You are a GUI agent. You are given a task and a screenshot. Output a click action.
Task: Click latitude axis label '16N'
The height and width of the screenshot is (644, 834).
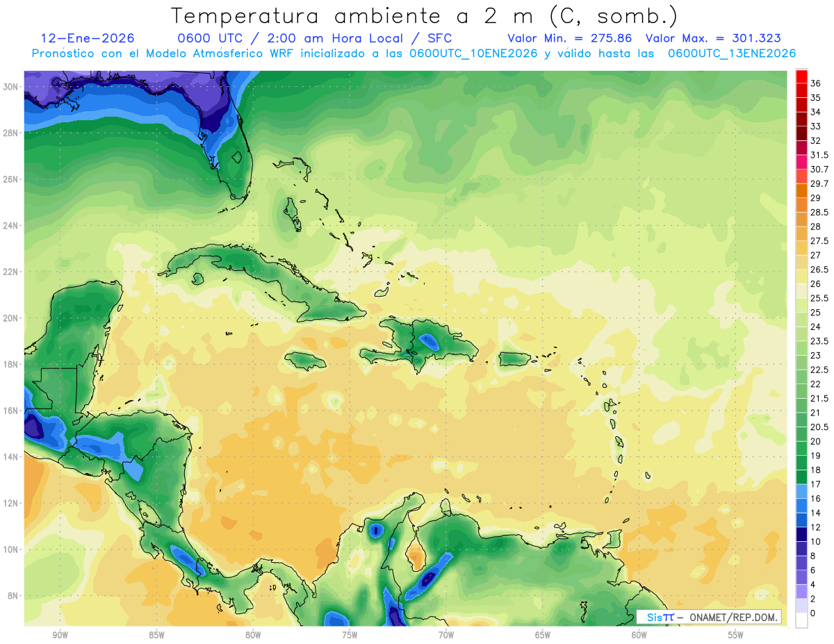[10, 411]
